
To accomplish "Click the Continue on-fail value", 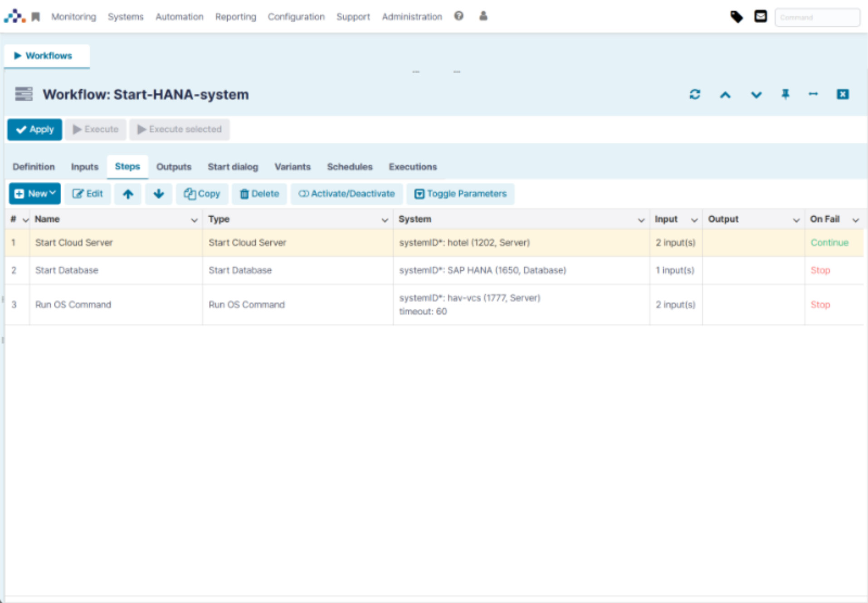I will point(829,243).
